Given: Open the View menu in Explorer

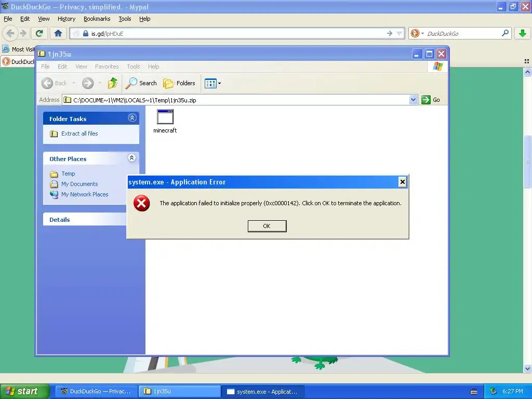Looking at the screenshot, I should click(81, 66).
